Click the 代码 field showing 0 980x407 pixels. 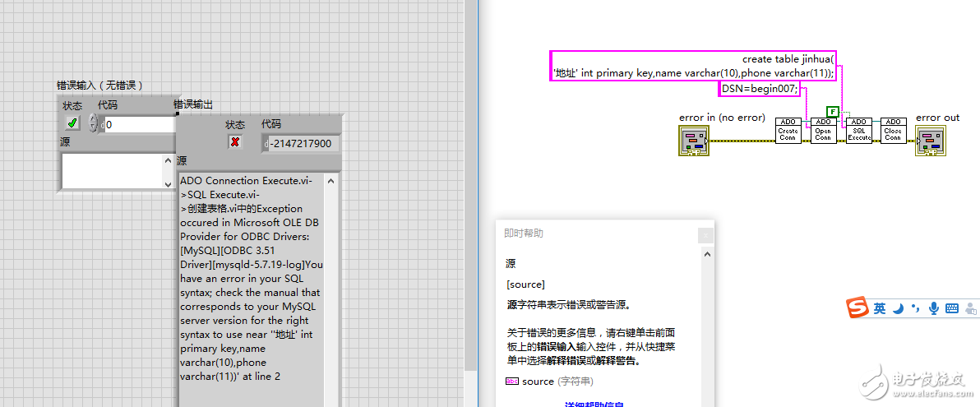pos(141,124)
